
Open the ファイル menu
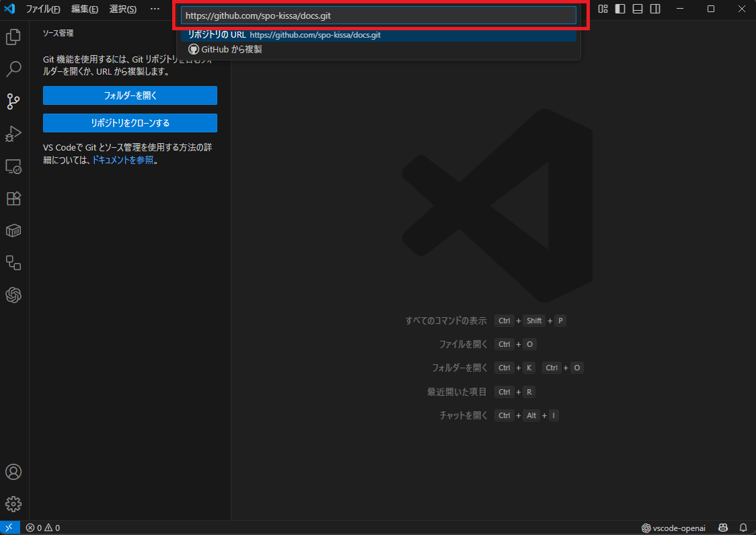coord(42,9)
